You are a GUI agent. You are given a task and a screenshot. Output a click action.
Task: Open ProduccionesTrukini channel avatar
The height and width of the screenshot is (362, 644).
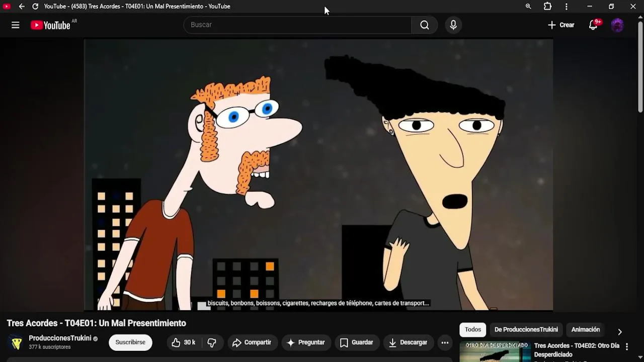[17, 342]
